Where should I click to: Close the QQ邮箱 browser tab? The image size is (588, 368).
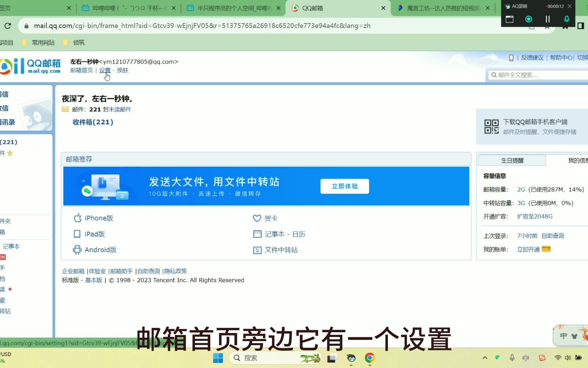(x=383, y=8)
